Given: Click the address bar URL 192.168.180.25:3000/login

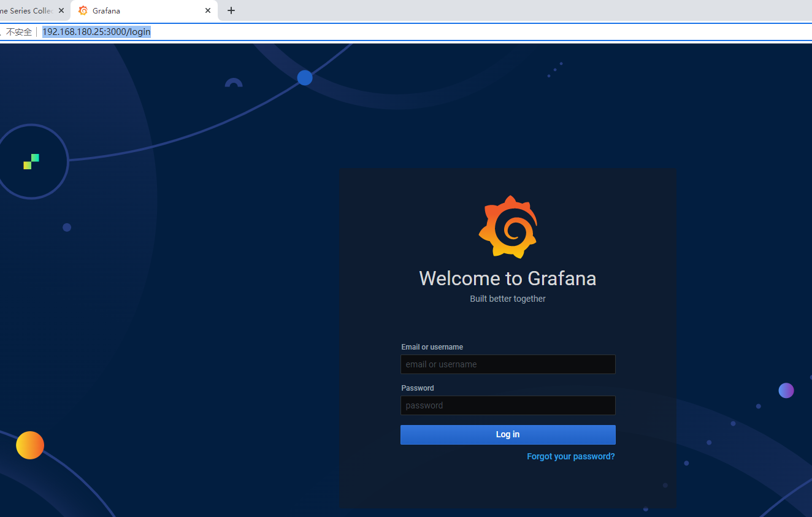Looking at the screenshot, I should click(96, 32).
